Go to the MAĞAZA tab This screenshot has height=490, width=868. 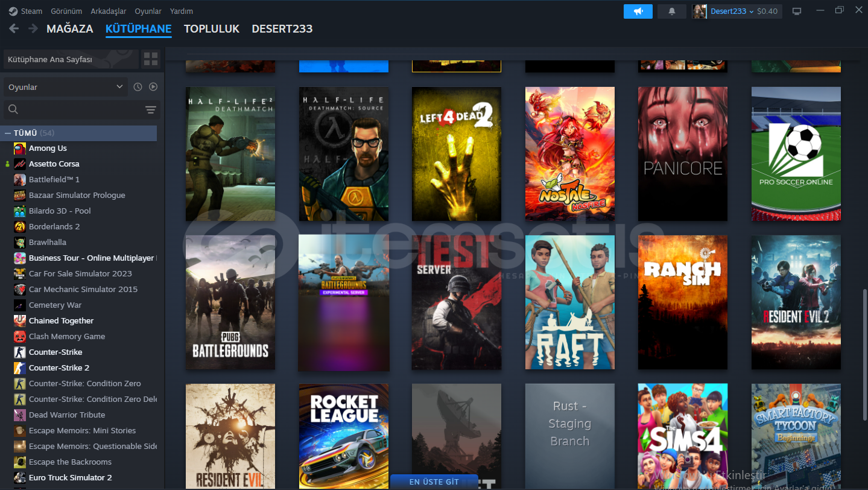pyautogui.click(x=70, y=29)
